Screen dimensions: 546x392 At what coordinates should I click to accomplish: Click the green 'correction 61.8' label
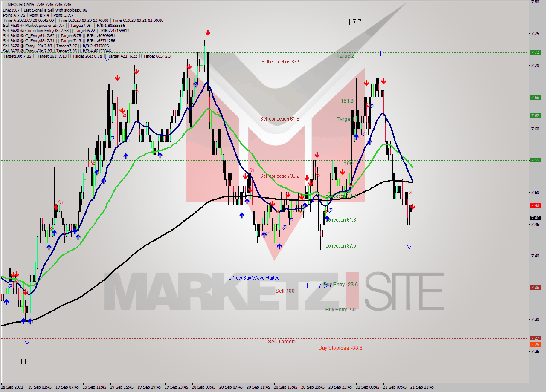click(x=340, y=220)
